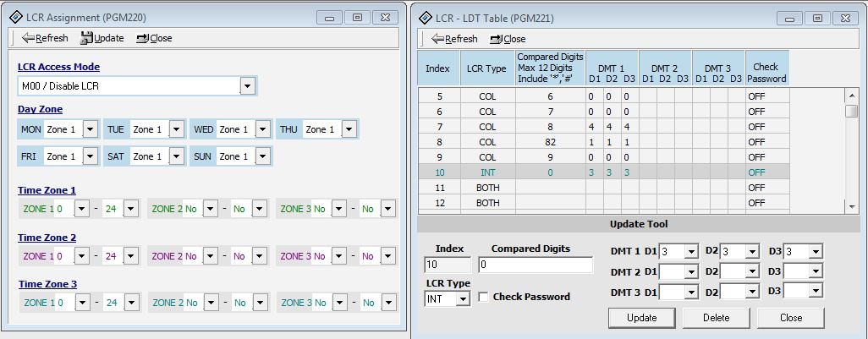Select index 8 row with digits 82
This screenshot has width=868, height=339.
(550, 141)
